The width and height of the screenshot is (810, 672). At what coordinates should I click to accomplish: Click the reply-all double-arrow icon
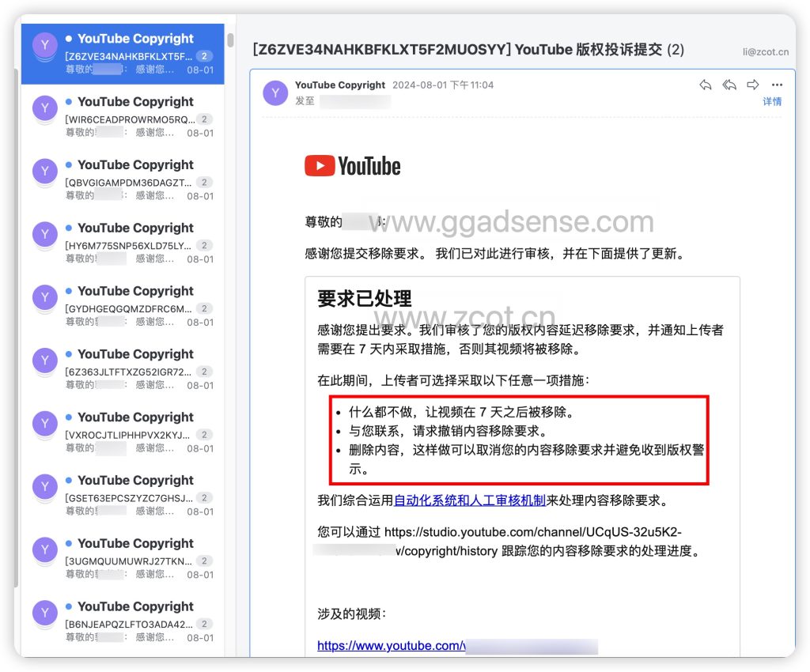pos(729,85)
